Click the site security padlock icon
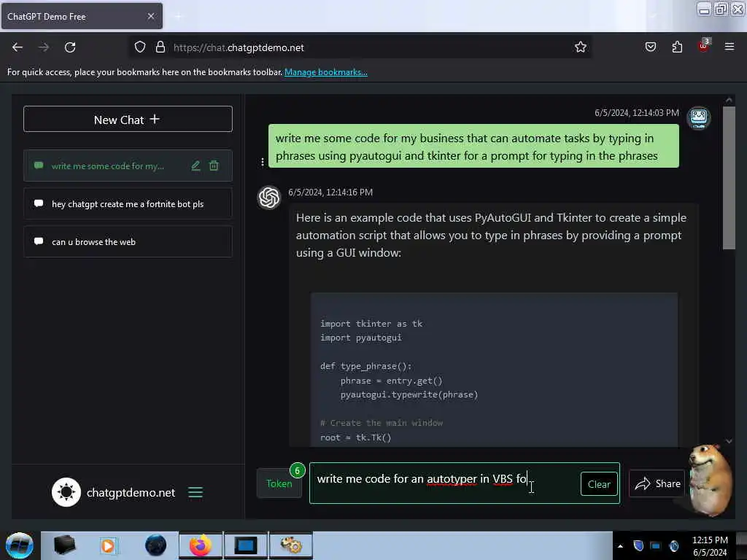Image resolution: width=747 pixels, height=560 pixels. 160,47
